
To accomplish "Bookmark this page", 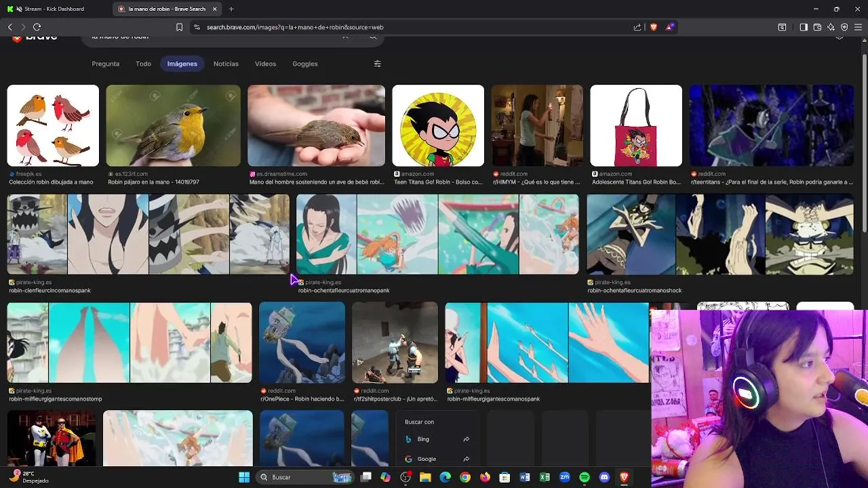I will 179,27.
